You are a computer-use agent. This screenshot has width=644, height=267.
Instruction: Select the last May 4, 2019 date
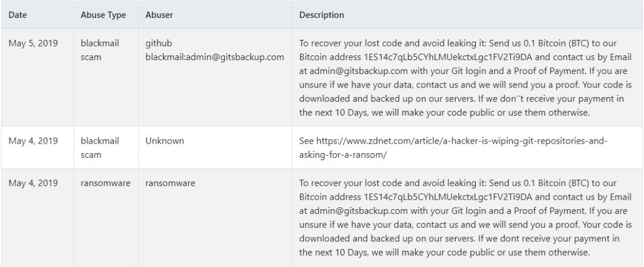click(x=33, y=183)
